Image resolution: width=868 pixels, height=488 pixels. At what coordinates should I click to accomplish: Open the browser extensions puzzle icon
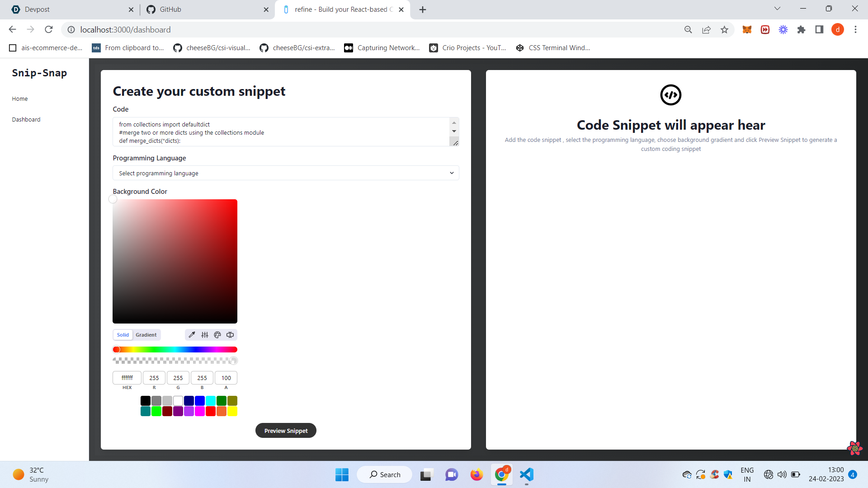(x=801, y=30)
